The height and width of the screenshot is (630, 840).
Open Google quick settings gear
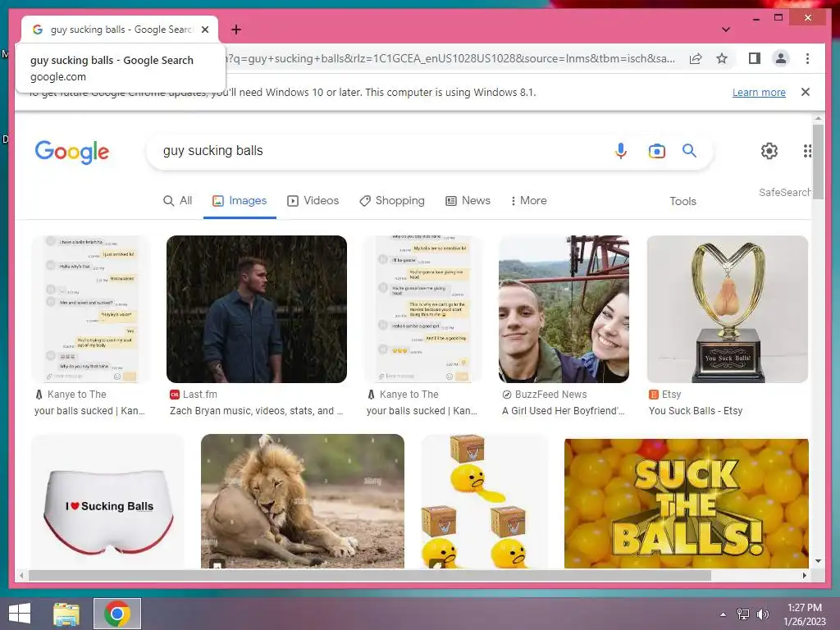(769, 151)
